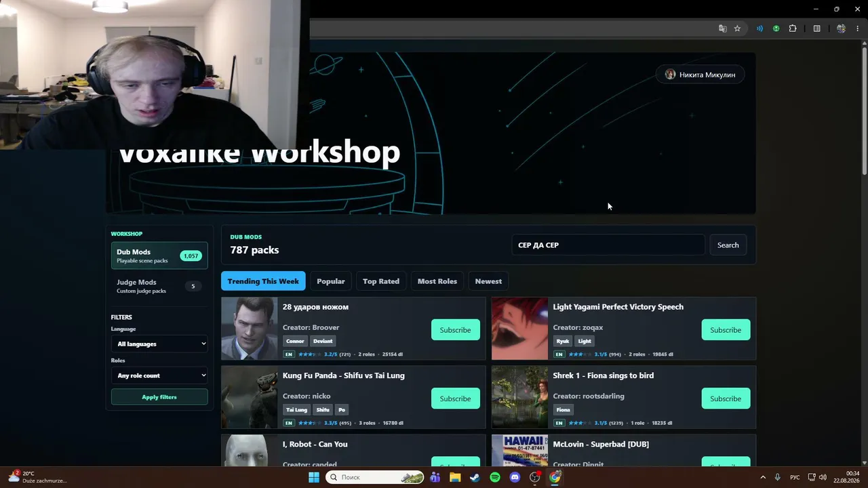868x488 pixels.
Task: Switch the РУС keyboard language indicator
Action: tap(795, 477)
